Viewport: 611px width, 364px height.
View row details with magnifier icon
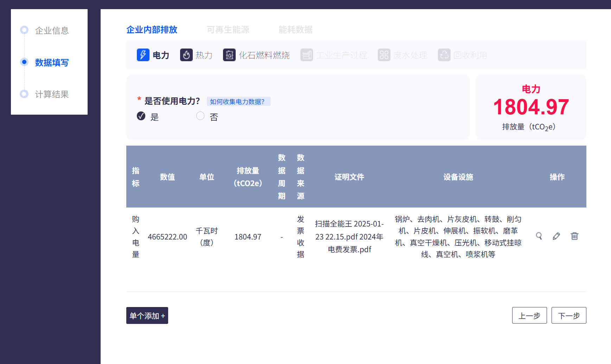point(539,236)
